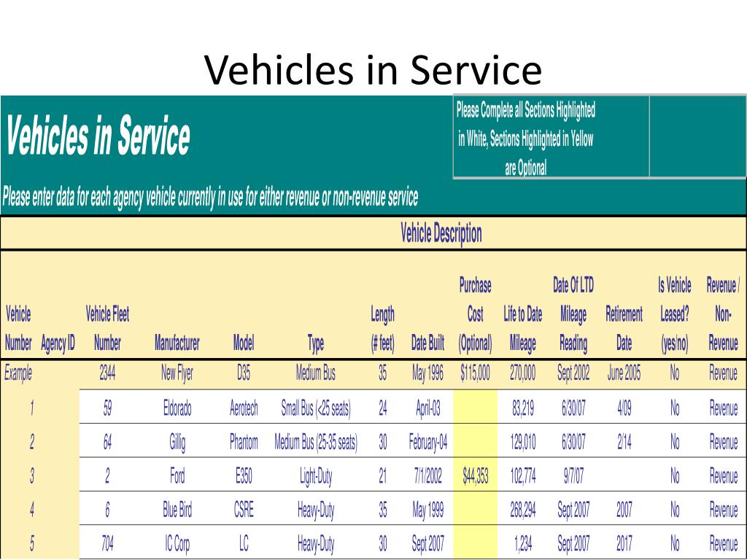Viewport: 747px width, 560px height.
Task: Click the 'Small Bus (<25 seats)' type cell
Action: click(x=315, y=408)
